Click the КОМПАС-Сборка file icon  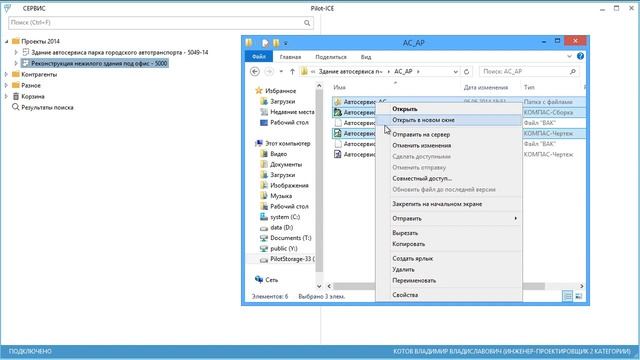click(338, 112)
